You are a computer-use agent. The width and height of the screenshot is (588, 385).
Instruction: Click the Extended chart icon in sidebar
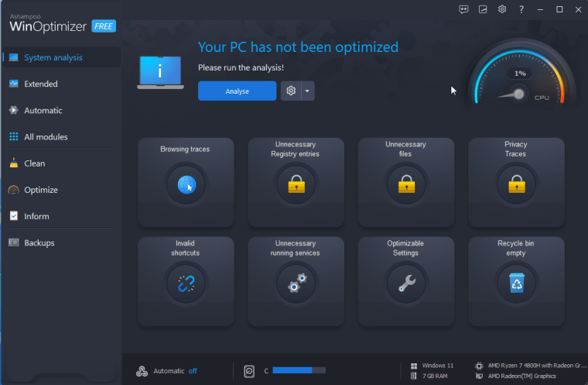(14, 84)
